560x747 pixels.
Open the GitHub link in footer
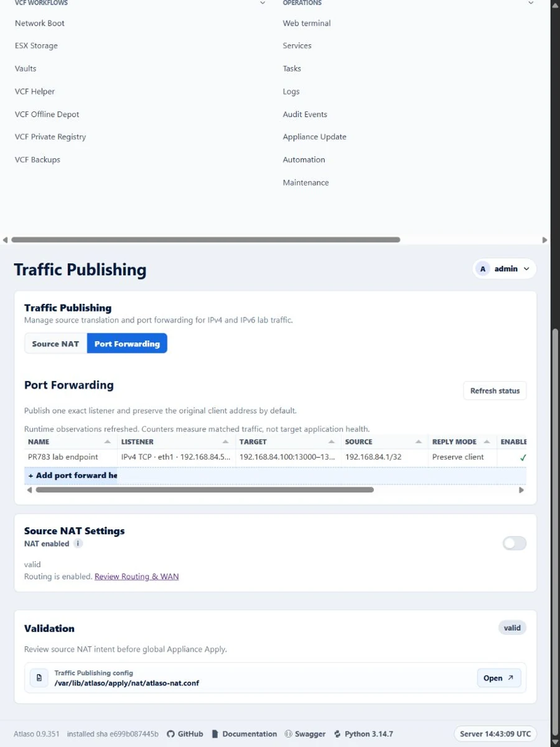[185, 734]
